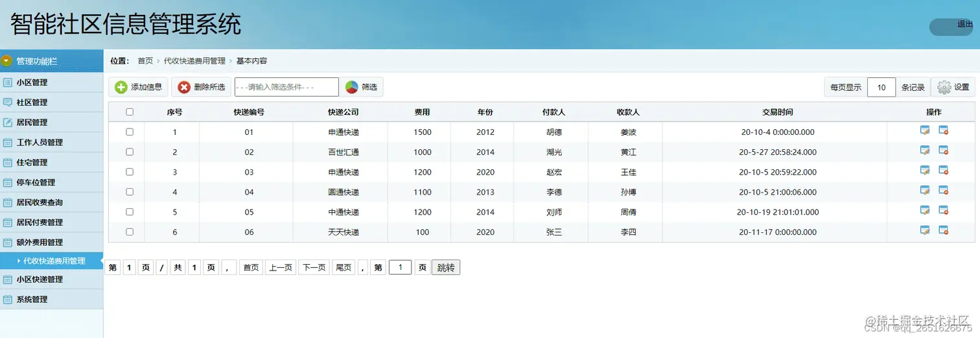Edit the row with 快递编号 05

pos(925,211)
